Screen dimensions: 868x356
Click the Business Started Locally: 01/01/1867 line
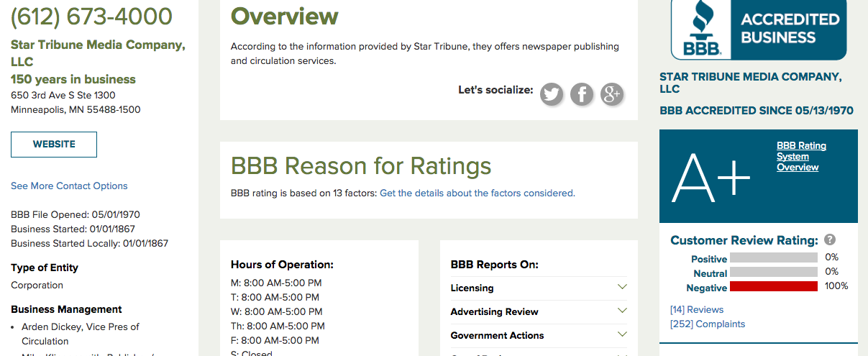click(90, 243)
